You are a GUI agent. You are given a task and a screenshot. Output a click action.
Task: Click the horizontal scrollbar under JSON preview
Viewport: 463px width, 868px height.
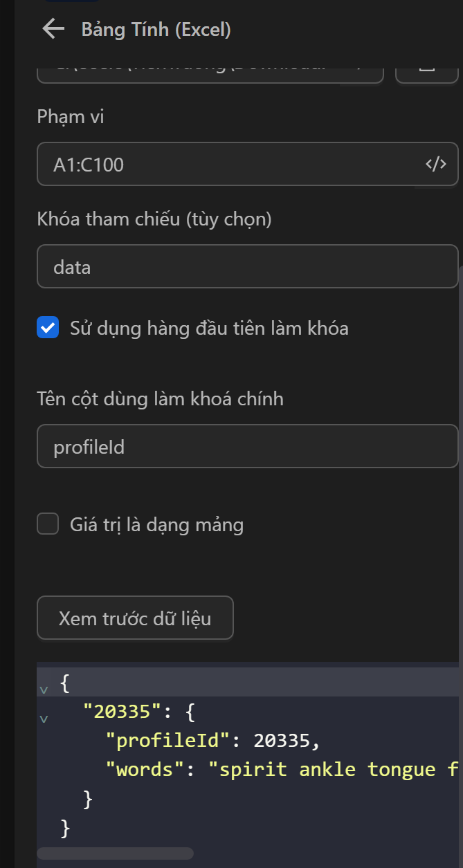tap(115, 853)
